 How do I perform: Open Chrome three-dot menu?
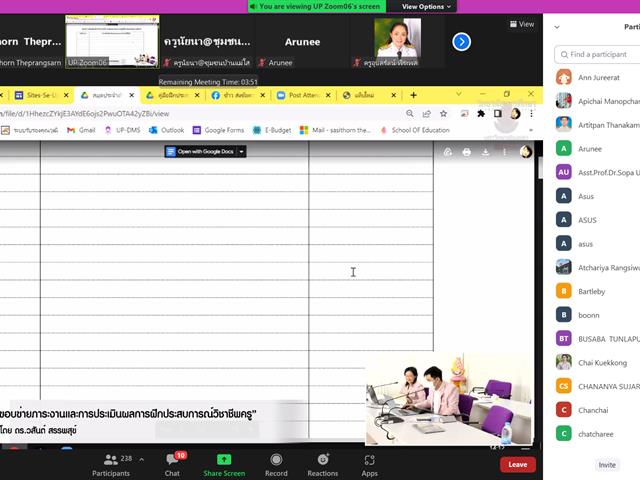click(531, 114)
